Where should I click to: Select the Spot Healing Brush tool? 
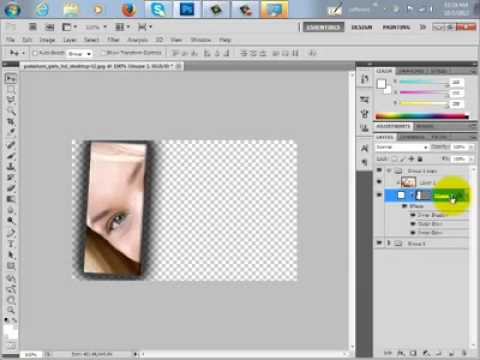point(11,145)
